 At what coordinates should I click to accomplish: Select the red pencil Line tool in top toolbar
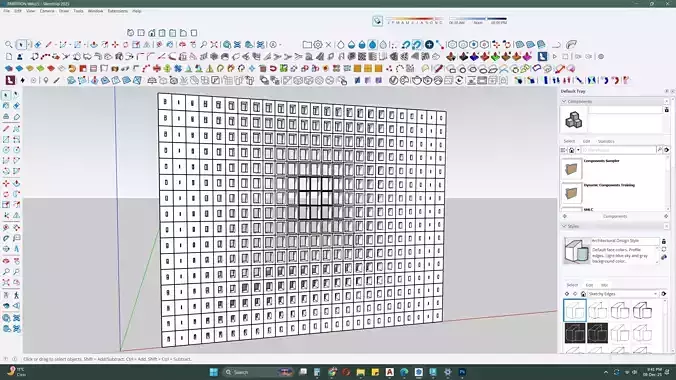tap(48, 44)
